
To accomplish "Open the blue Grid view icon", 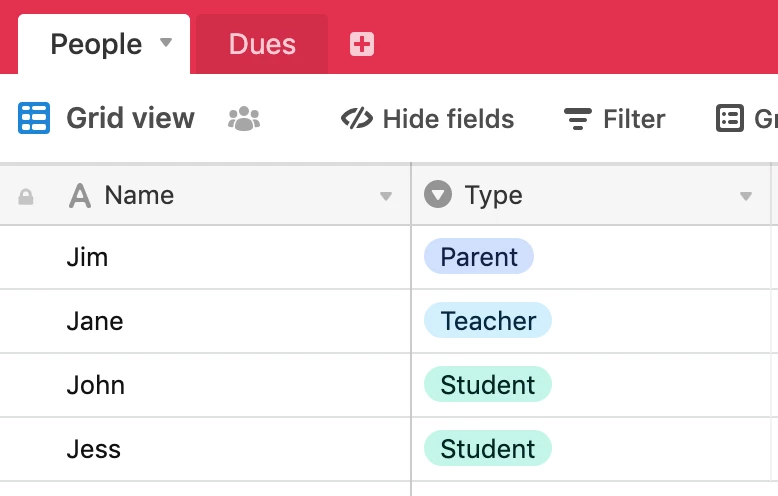I will 34,118.
